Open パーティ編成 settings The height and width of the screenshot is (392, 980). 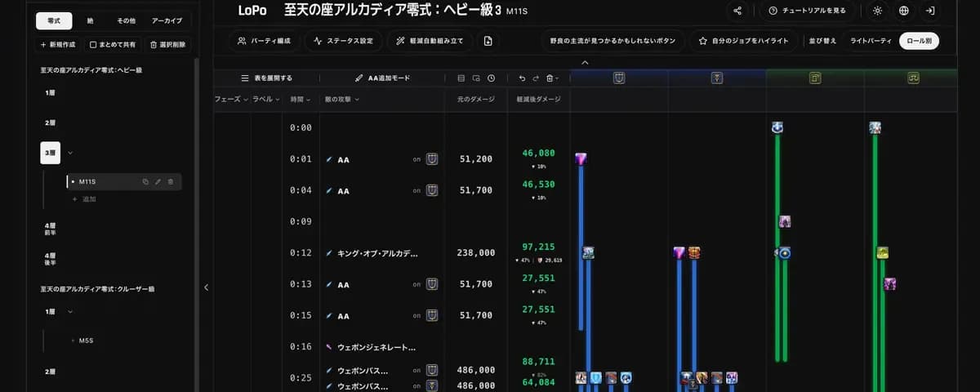coord(265,41)
